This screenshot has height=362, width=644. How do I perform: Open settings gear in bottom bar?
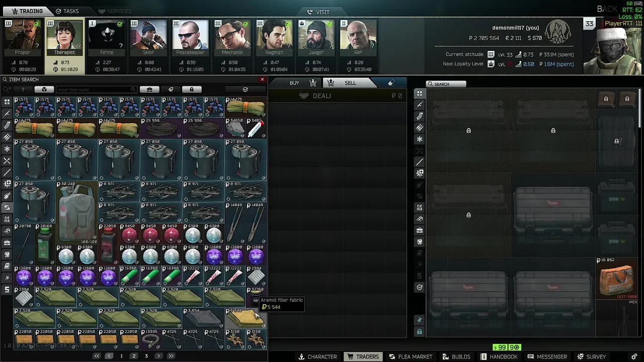click(x=634, y=356)
